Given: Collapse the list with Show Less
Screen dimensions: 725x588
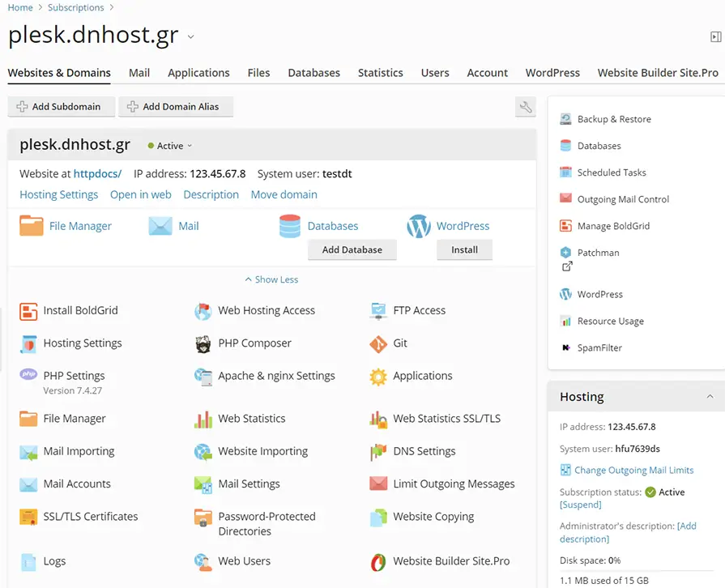Looking at the screenshot, I should (x=271, y=279).
